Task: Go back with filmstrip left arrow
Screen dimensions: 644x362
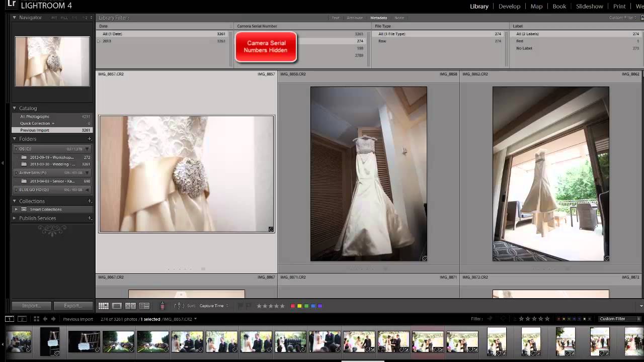Action: pos(45,319)
